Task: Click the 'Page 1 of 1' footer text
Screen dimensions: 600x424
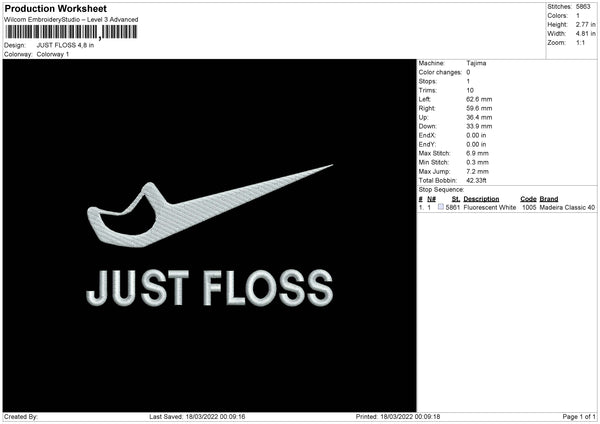Action: tap(579, 417)
